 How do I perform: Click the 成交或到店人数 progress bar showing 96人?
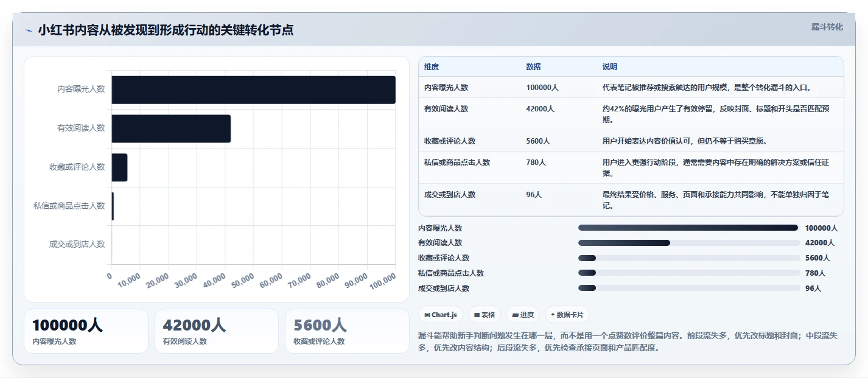coord(689,288)
